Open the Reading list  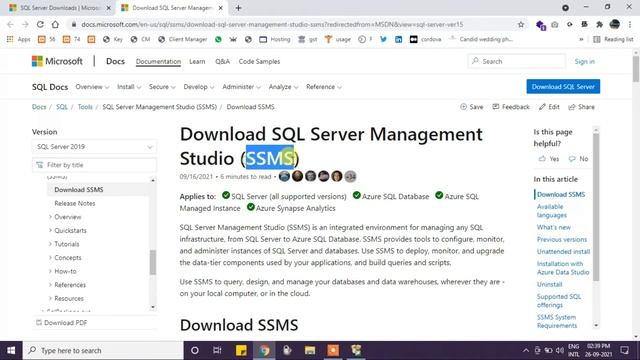pyautogui.click(x=613, y=39)
